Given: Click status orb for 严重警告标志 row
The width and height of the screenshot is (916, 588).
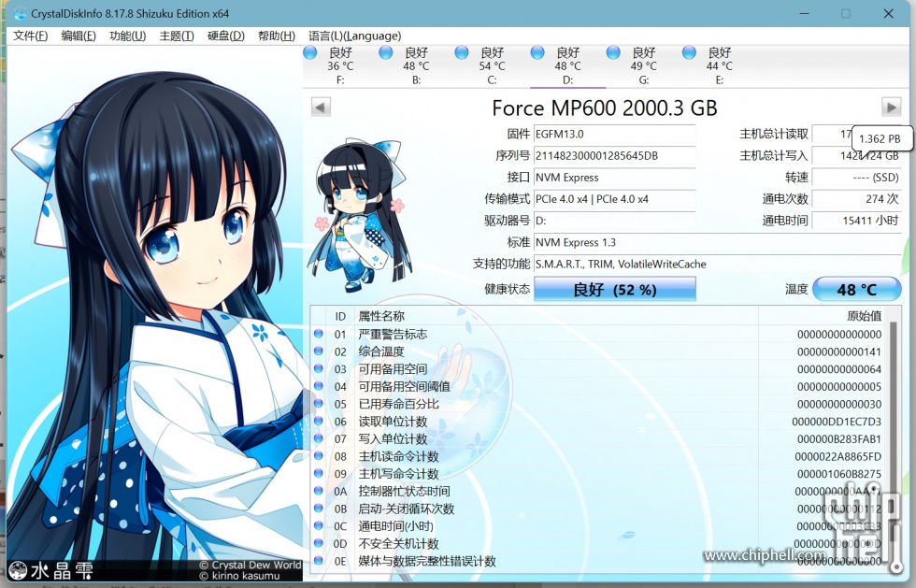Looking at the screenshot, I should (319, 334).
